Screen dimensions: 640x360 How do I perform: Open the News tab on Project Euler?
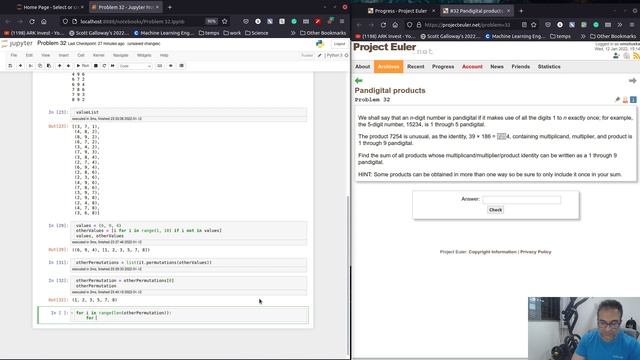tap(497, 67)
